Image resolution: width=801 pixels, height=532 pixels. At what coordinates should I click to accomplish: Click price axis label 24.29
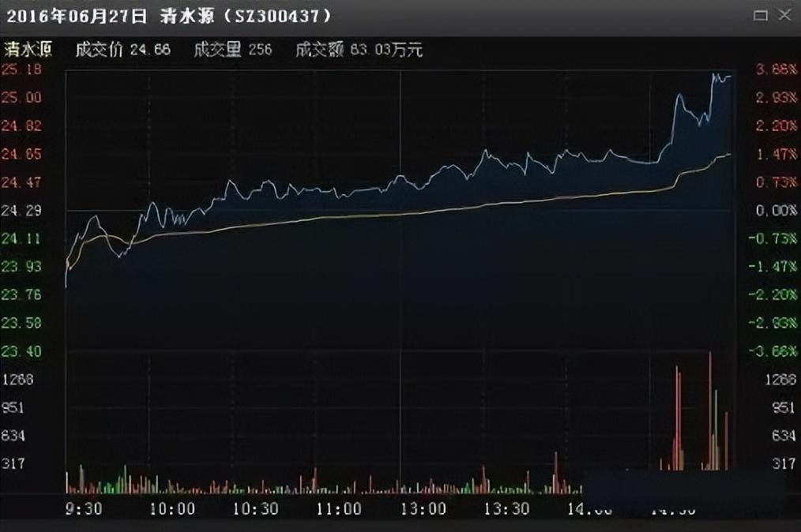coord(21,210)
